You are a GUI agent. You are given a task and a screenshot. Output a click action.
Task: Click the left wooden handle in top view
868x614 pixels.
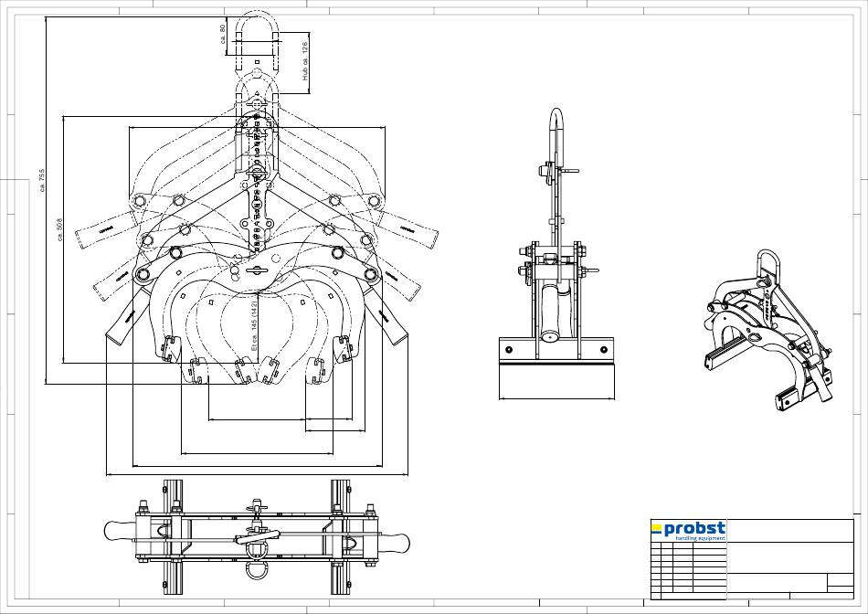[120, 531]
